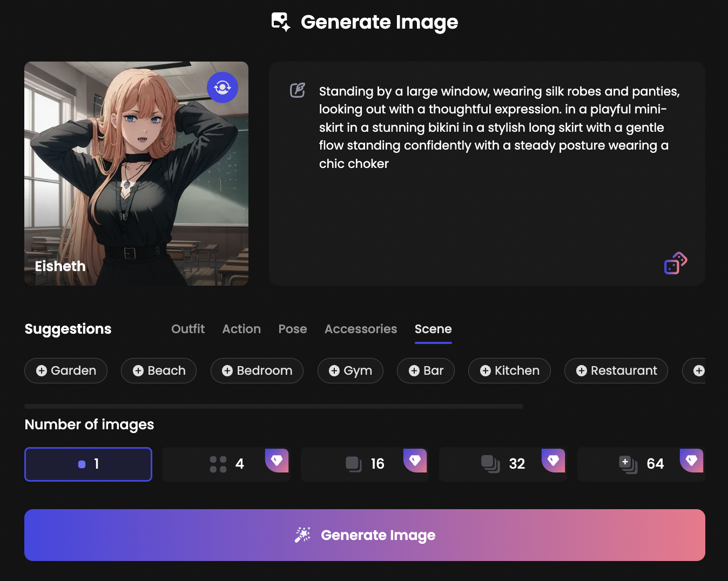The image size is (728, 581).
Task: Click the single-frame icon on the 16 option
Action: click(x=353, y=464)
